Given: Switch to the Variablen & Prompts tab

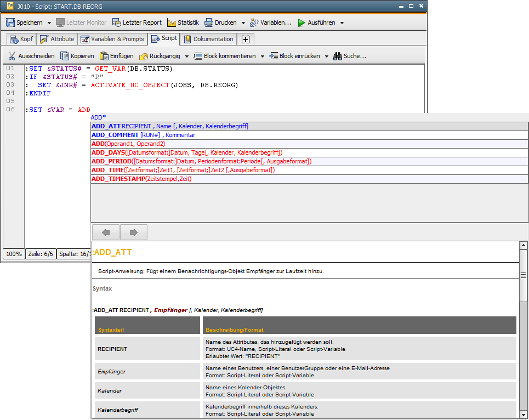Looking at the screenshot, I should click(112, 39).
